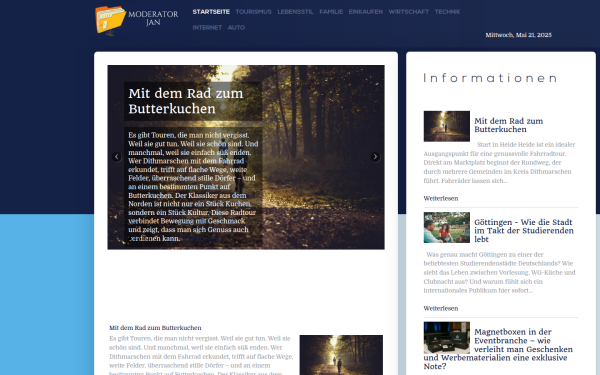Open the INTERNET menu item
This screenshot has width=600, height=375.
coord(207,28)
